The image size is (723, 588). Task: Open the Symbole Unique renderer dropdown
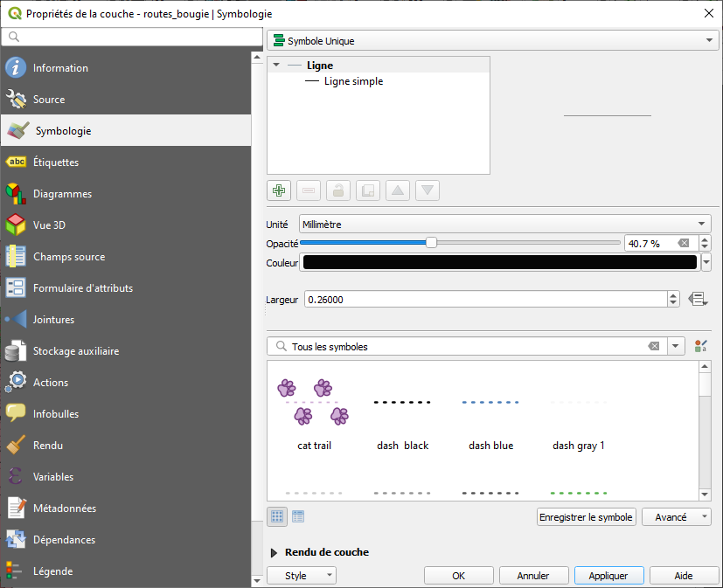point(491,41)
